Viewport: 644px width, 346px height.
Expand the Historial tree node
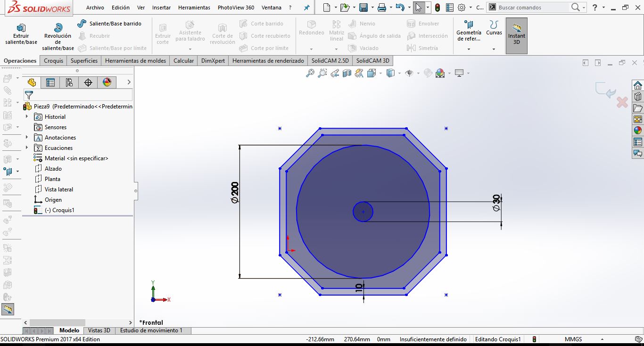coord(27,117)
